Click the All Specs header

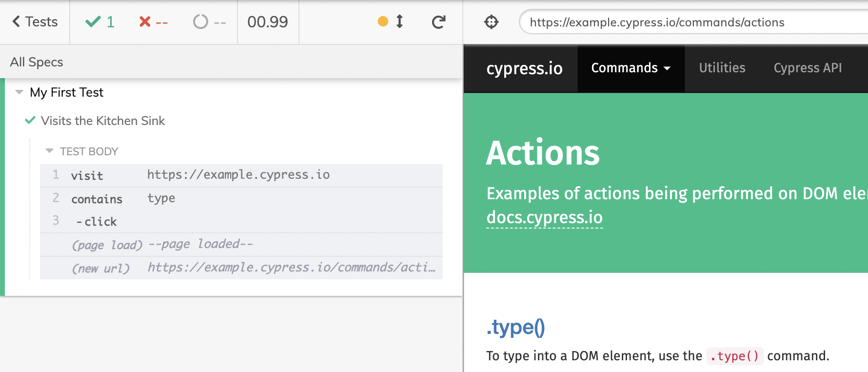[37, 62]
